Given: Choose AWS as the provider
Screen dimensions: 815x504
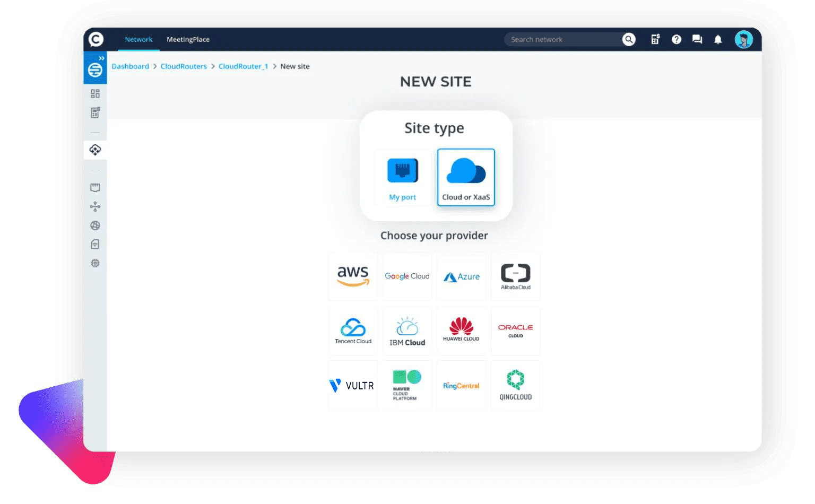Looking at the screenshot, I should tap(353, 276).
